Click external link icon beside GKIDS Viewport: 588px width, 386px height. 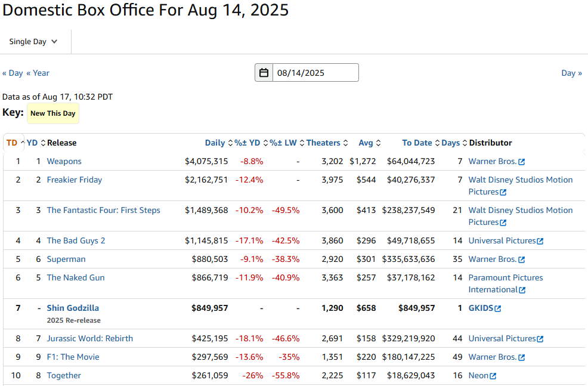click(497, 308)
